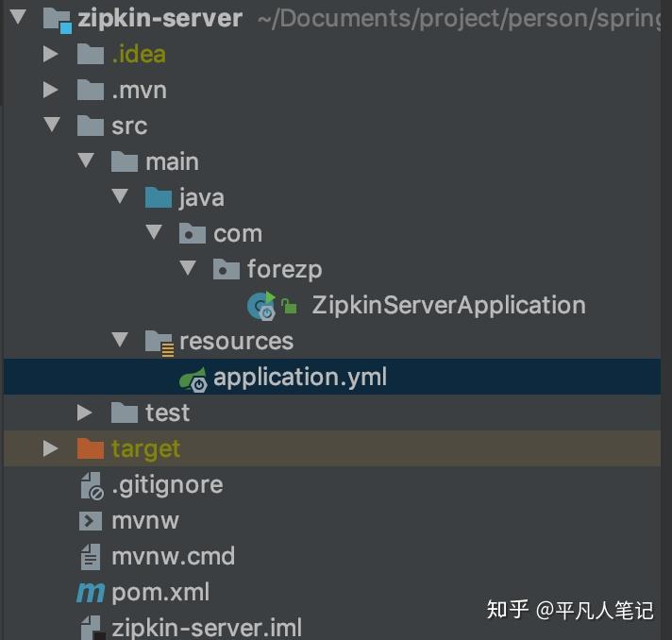The width and height of the screenshot is (672, 640).
Task: Collapse the src folder arrow
Action: pos(51,126)
